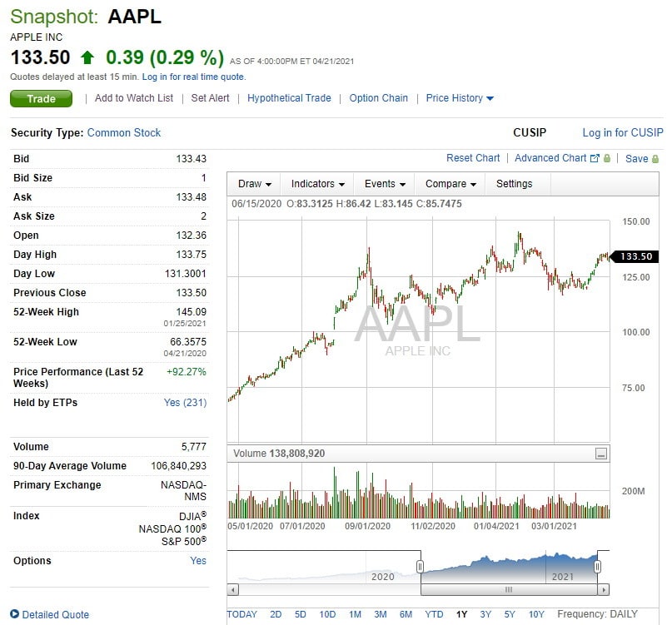
Task: Click the range scrollbar right arrow
Action: point(604,590)
